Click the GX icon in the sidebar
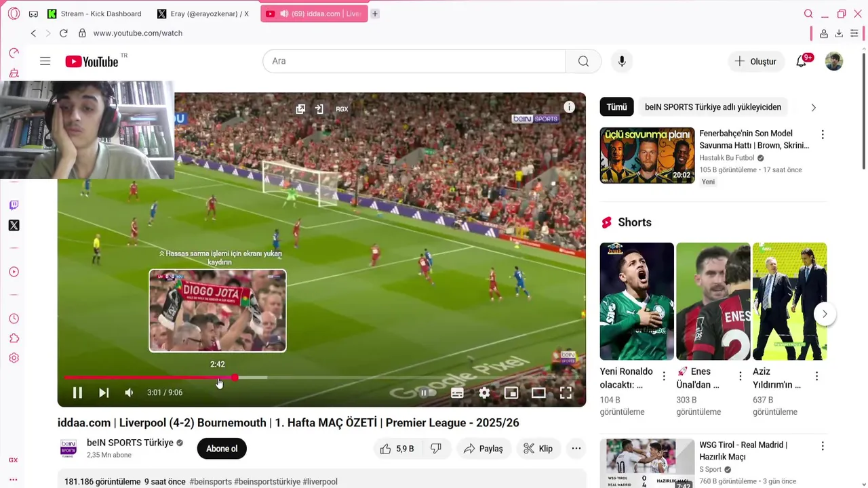The image size is (868, 488). point(14,460)
